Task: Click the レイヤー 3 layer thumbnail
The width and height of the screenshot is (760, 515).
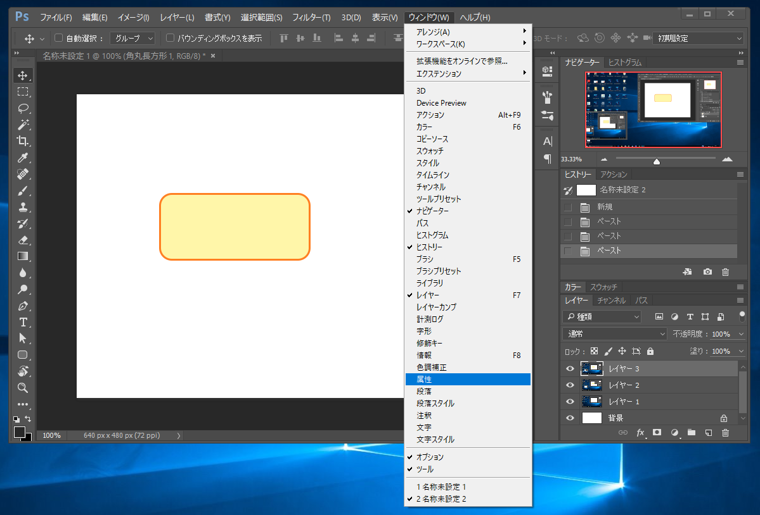Action: point(591,369)
